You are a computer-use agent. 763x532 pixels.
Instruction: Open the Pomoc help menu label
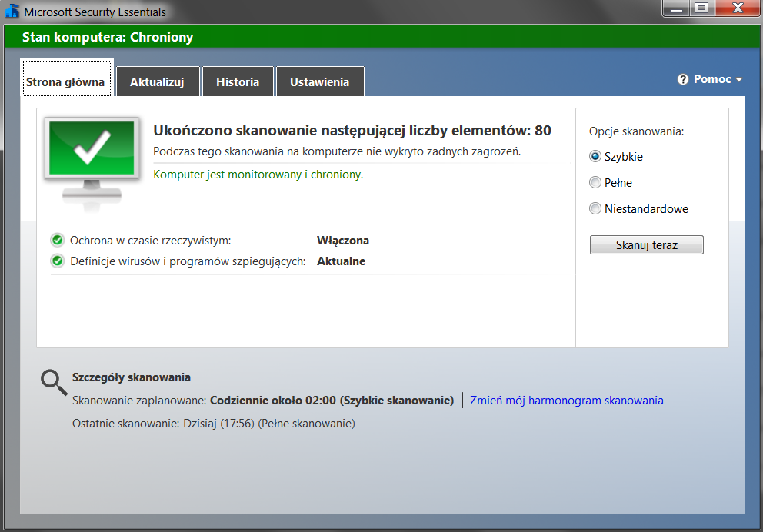(x=712, y=79)
